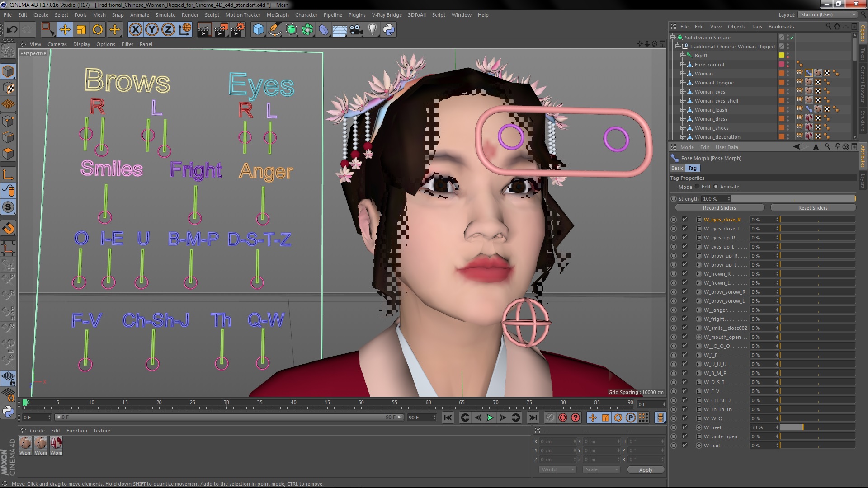Open the deformer objects icon
868x488 pixels.
[324, 30]
